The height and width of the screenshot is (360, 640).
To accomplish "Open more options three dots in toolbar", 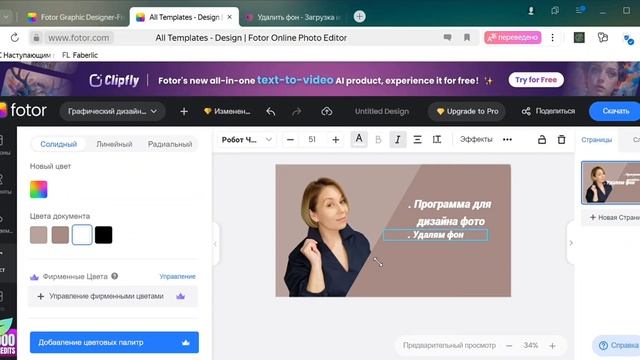I will pos(507,140).
